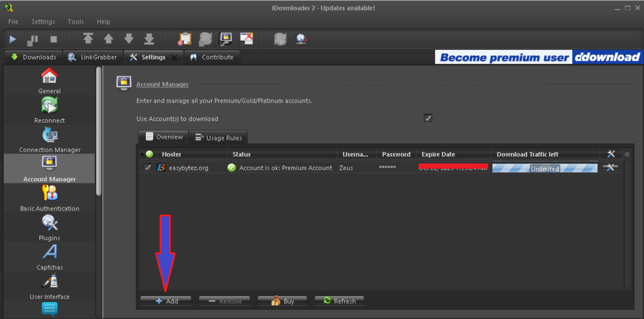This screenshot has width=644, height=319.
Task: Click the settings sidebar scrollbar
Action: (99, 131)
